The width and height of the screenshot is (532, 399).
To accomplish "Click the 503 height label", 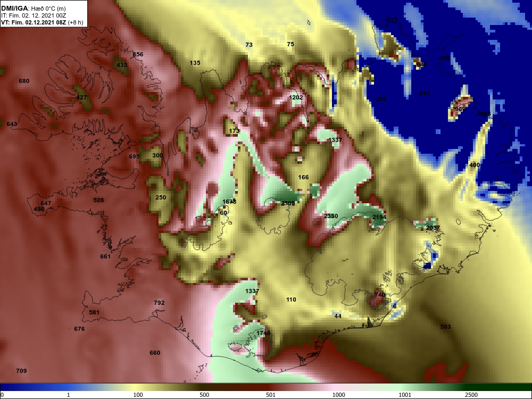I will pyautogui.click(x=445, y=327).
